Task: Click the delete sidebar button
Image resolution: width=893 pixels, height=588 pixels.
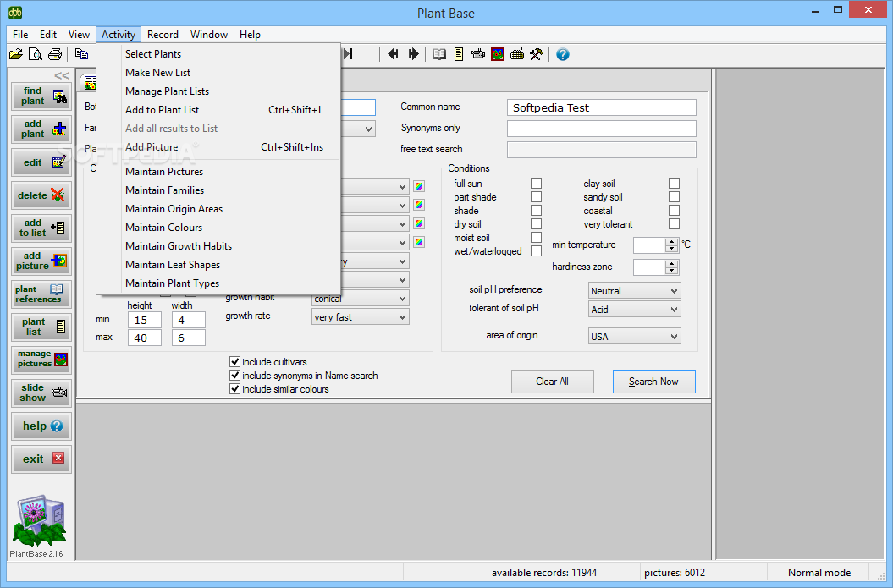Action: [x=41, y=195]
